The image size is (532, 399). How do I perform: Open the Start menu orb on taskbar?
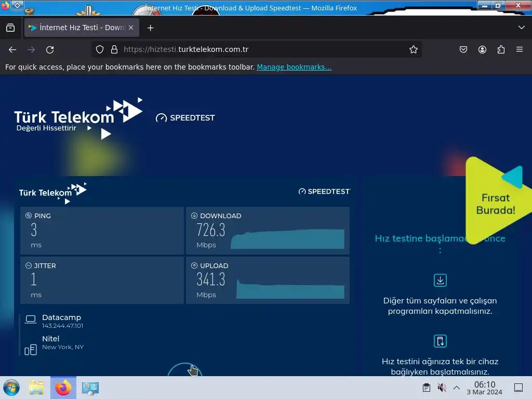coord(11,388)
